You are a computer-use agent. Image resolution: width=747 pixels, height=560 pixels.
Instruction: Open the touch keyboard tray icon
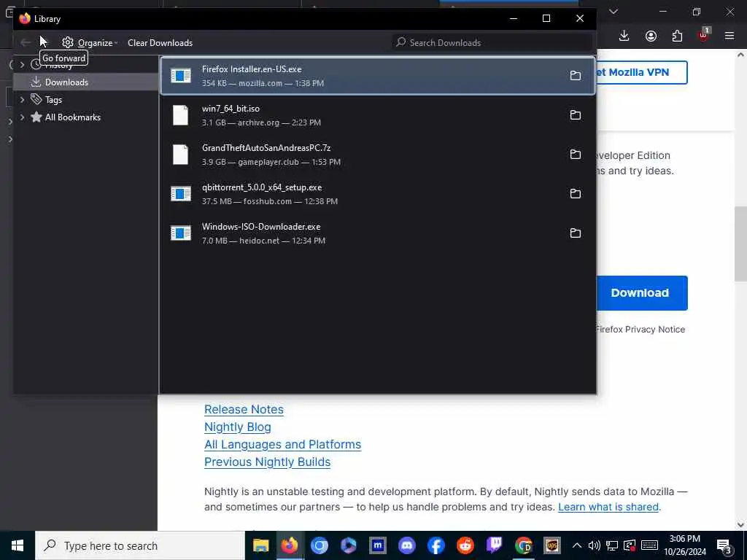649,545
